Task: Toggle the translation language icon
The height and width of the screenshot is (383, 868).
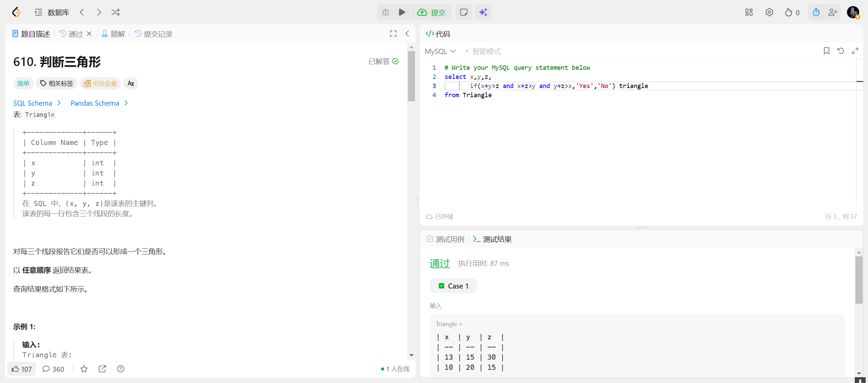Action: [131, 83]
